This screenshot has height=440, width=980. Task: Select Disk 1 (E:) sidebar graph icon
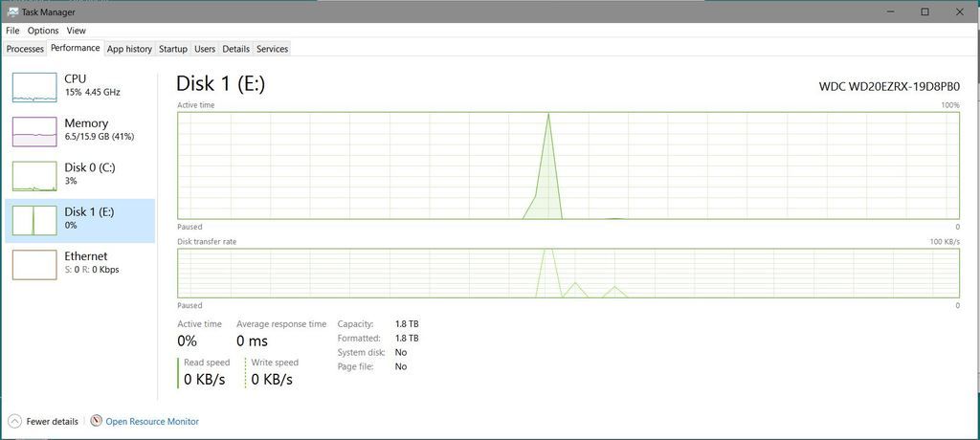(x=34, y=220)
